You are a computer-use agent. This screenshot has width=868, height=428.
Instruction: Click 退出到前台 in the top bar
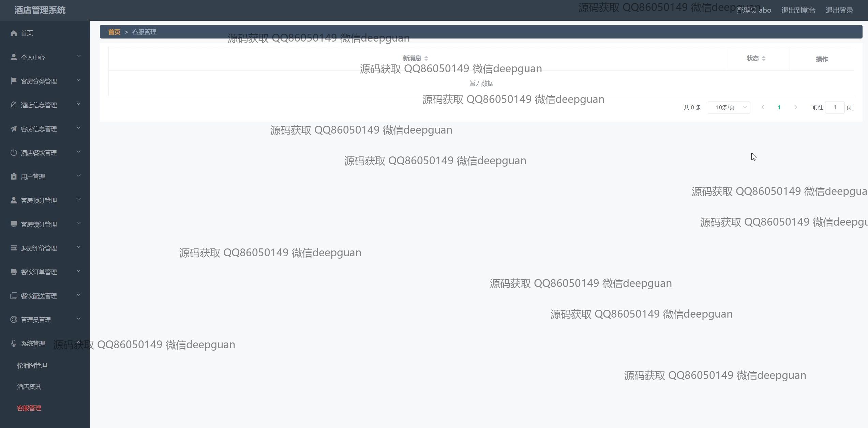tap(798, 11)
